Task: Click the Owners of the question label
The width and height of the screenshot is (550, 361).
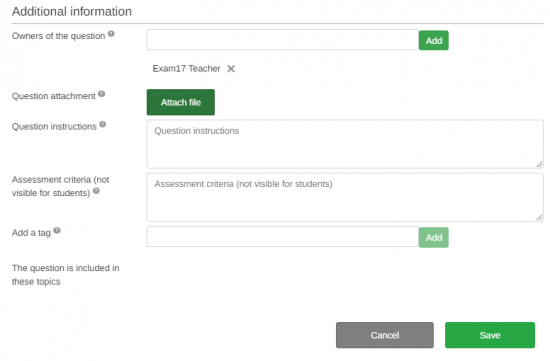Action: pyautogui.click(x=59, y=36)
